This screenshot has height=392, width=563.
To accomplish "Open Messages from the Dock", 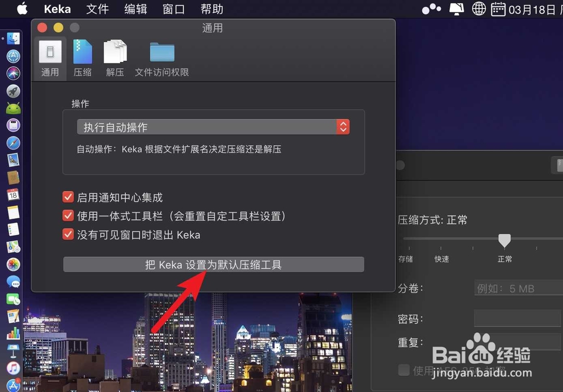I will [14, 282].
